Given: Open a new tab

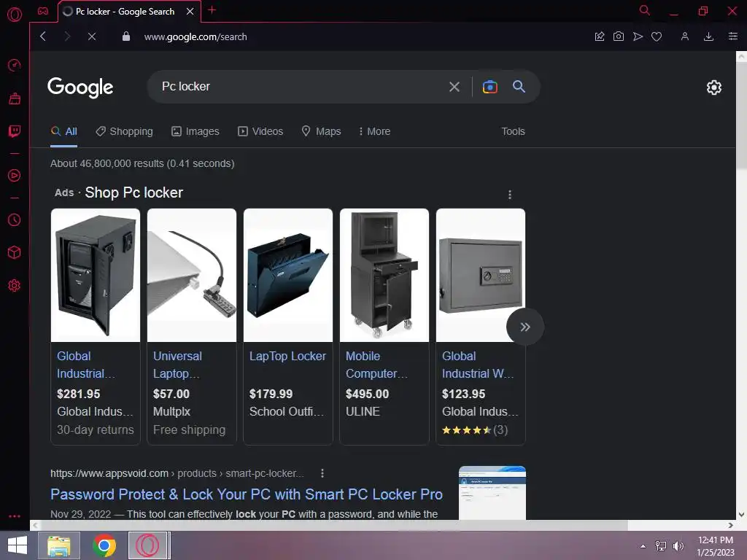Looking at the screenshot, I should pyautogui.click(x=212, y=10).
